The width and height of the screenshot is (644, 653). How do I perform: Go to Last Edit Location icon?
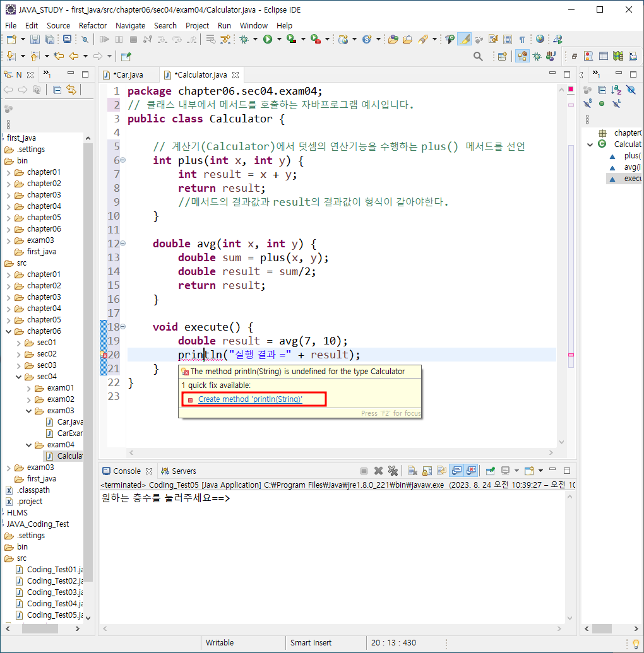[59, 56]
